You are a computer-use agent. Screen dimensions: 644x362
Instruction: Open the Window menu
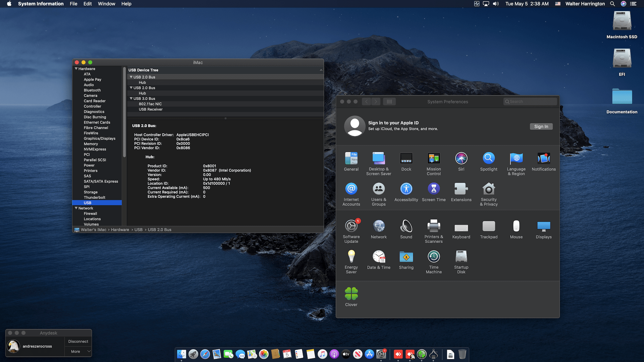point(106,4)
